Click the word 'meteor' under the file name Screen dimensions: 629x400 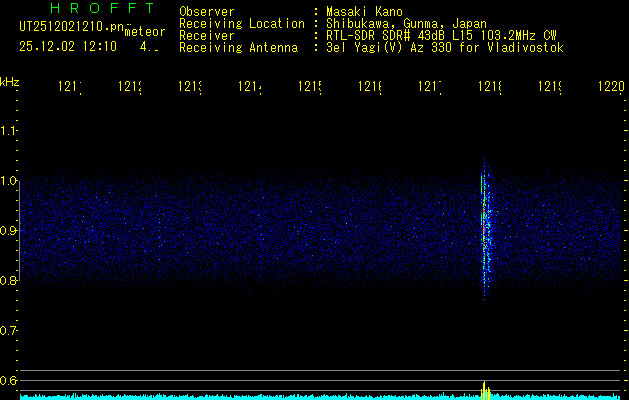click(145, 32)
